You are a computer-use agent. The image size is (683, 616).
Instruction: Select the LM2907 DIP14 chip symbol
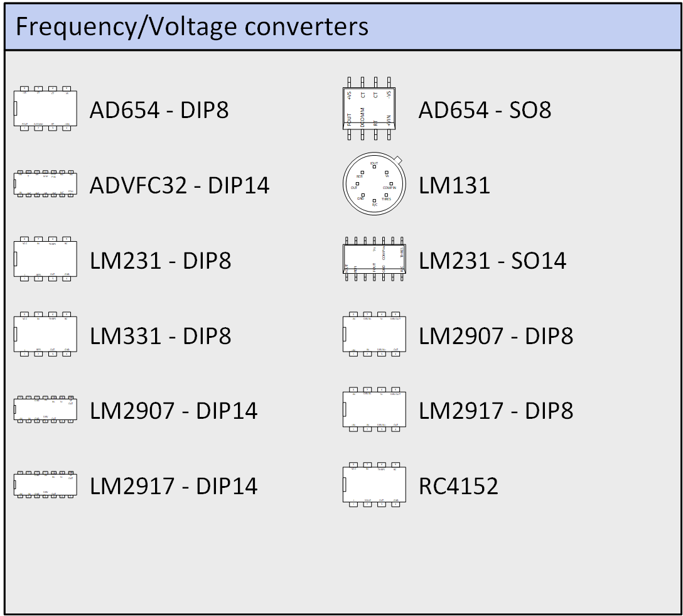click(45, 410)
